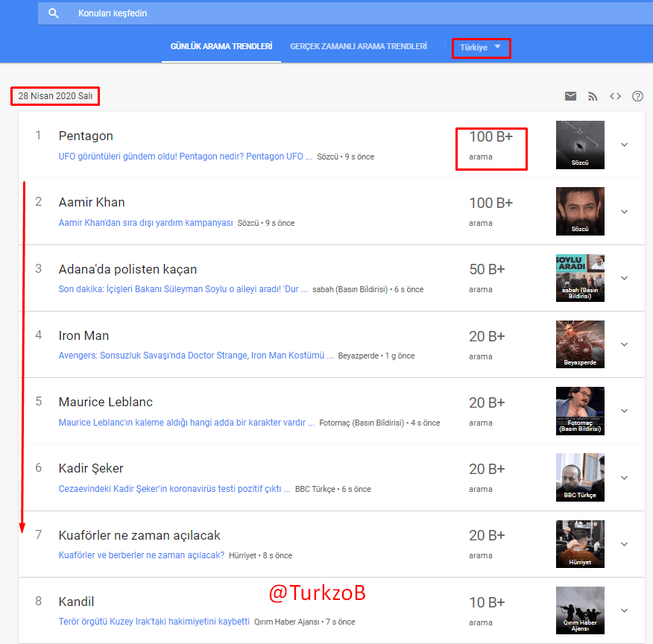Expand the Kandil trend row
Screen dimensions: 653x644
(624, 610)
